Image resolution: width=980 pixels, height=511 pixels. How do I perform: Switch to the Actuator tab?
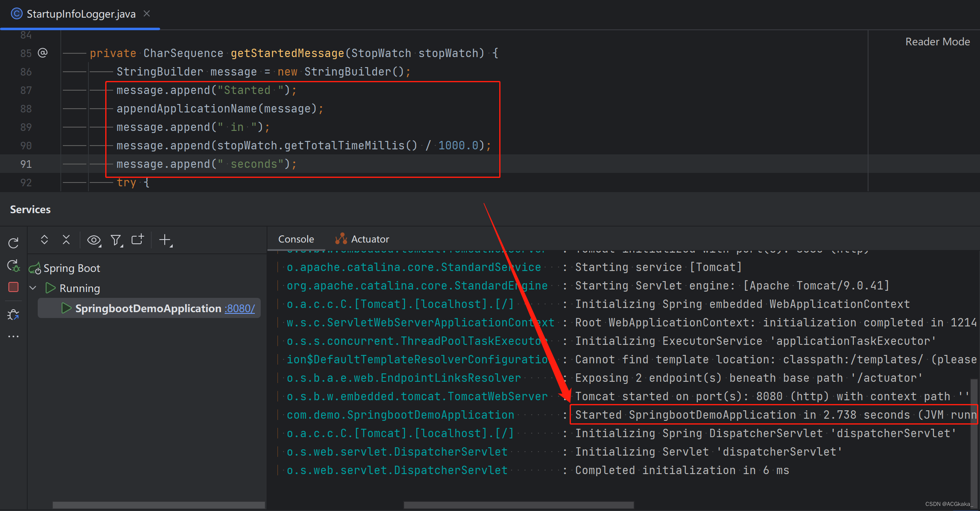pos(362,239)
